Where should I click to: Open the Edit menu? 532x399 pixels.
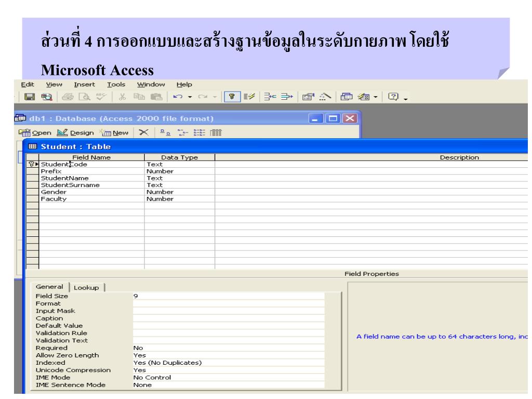click(x=28, y=85)
